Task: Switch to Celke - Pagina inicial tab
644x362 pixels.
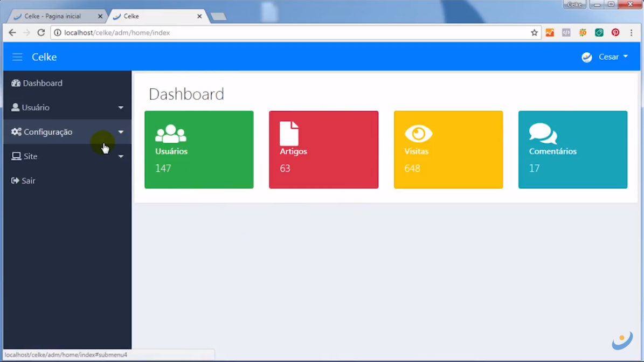Action: (x=52, y=16)
